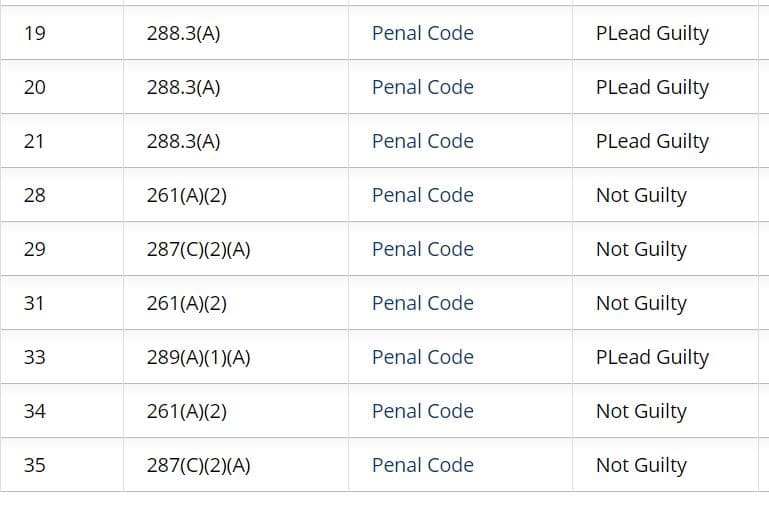
Task: Click the 287(C)(2)(A) cell in row 29
Action: point(198,249)
